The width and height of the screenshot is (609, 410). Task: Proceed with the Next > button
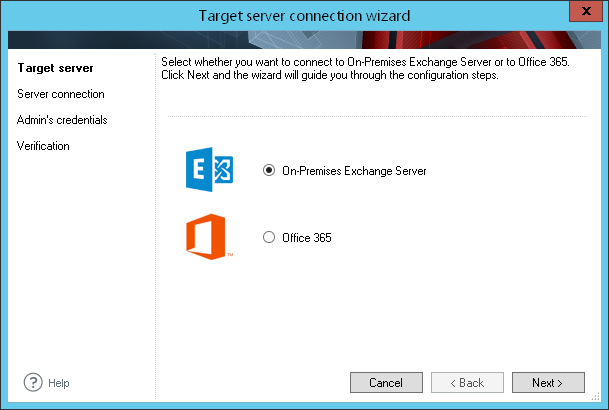[548, 382]
